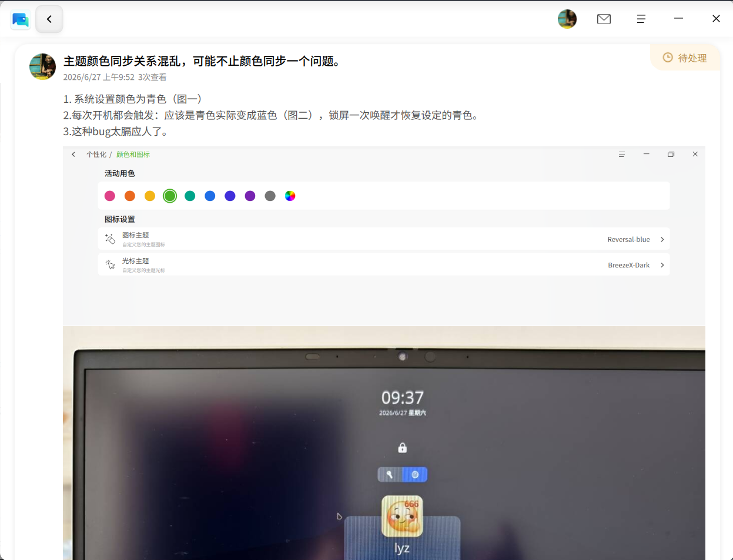Image resolution: width=733 pixels, height=560 pixels.
Task: Click the forum app logo icon
Action: pyautogui.click(x=21, y=19)
